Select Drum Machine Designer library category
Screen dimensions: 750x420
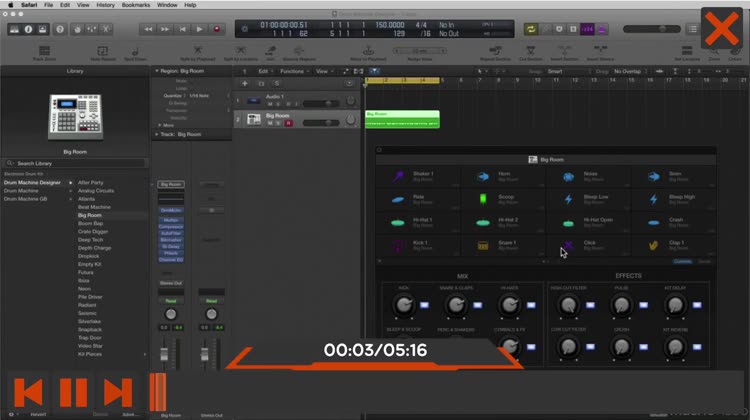click(x=33, y=183)
